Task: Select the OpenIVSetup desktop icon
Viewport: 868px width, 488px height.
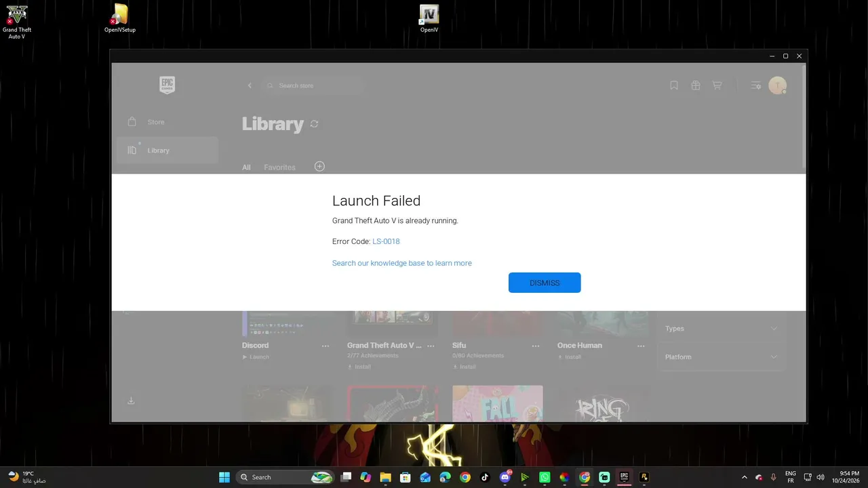Action: click(120, 19)
